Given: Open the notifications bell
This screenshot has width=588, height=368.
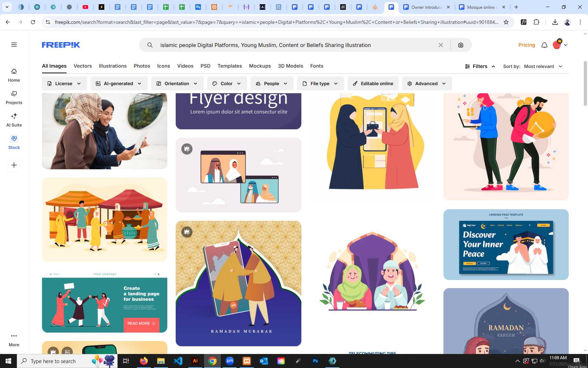Looking at the screenshot, I should [x=544, y=45].
